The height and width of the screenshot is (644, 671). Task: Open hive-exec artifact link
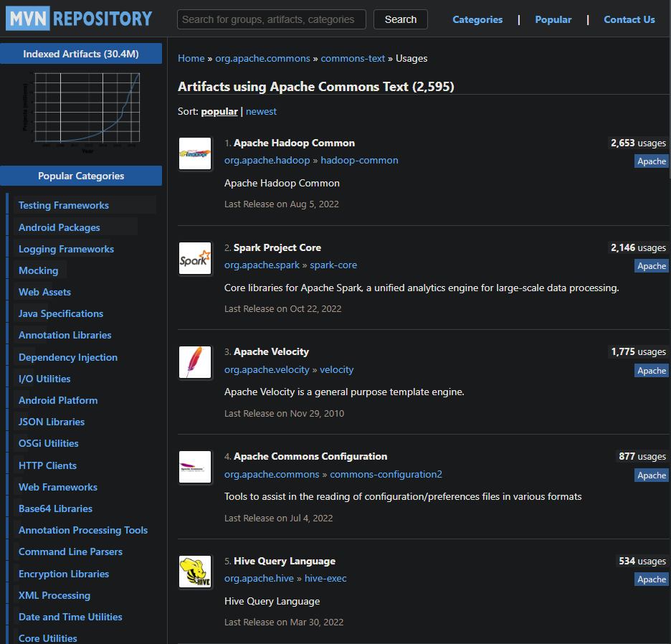(x=325, y=579)
